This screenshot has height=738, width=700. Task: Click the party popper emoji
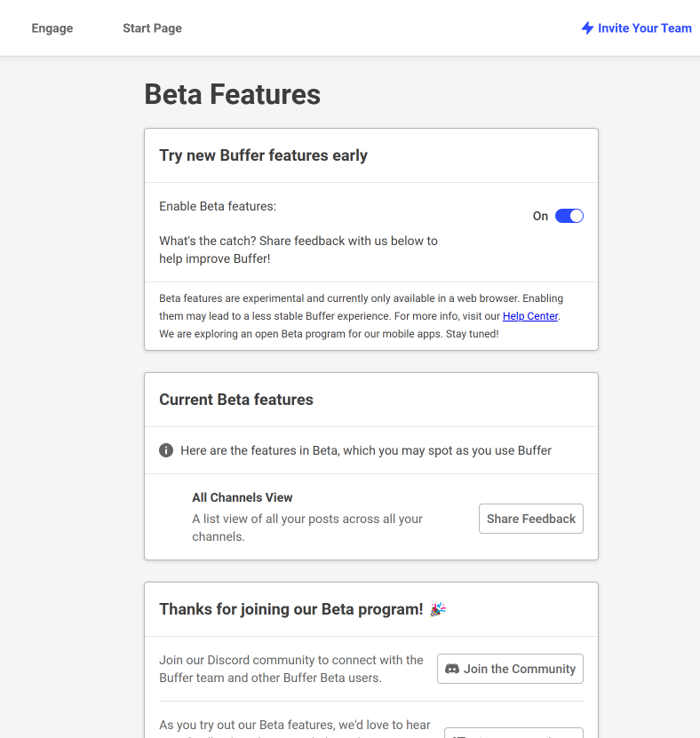click(x=438, y=609)
